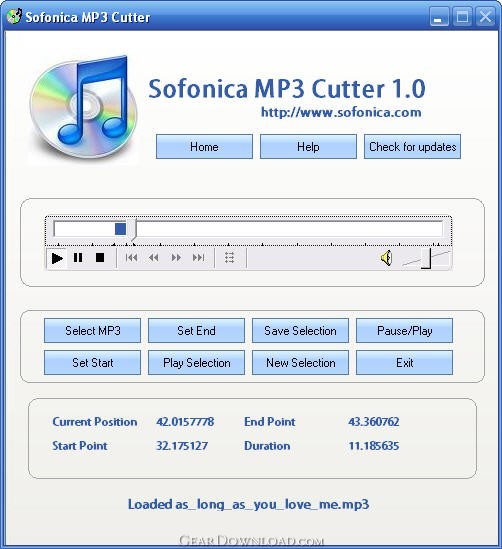Mute audio with the speaker icon
The image size is (502, 549).
coord(386,258)
